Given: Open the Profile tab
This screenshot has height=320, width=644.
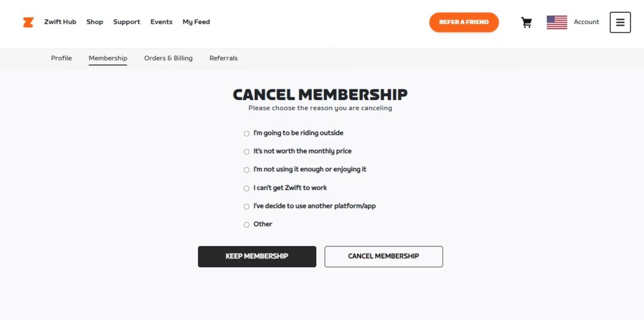Looking at the screenshot, I should pyautogui.click(x=62, y=58).
